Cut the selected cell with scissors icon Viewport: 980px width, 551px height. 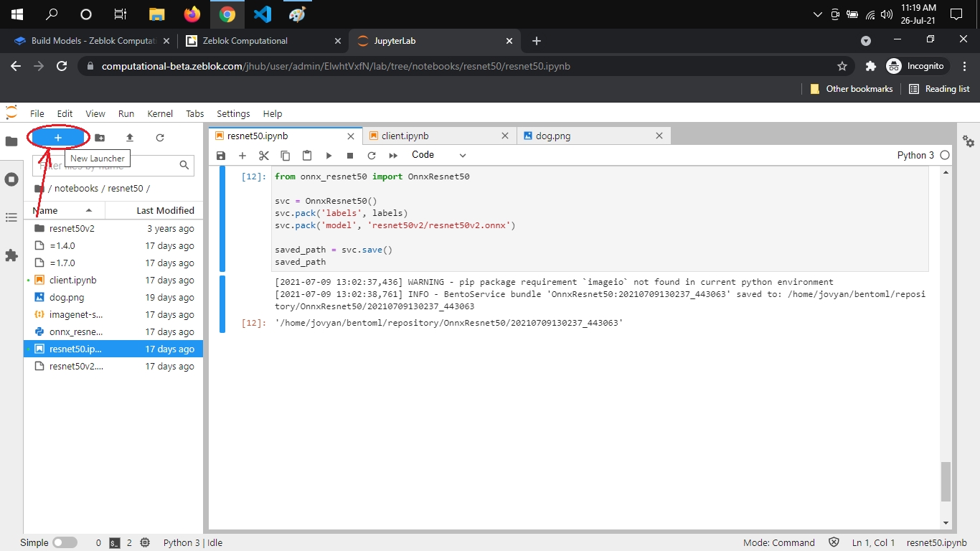click(263, 156)
